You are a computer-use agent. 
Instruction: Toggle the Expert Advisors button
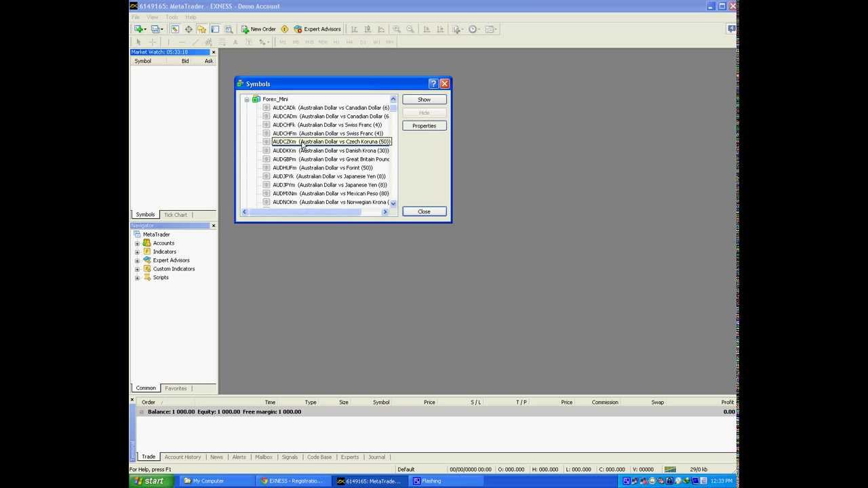(317, 29)
